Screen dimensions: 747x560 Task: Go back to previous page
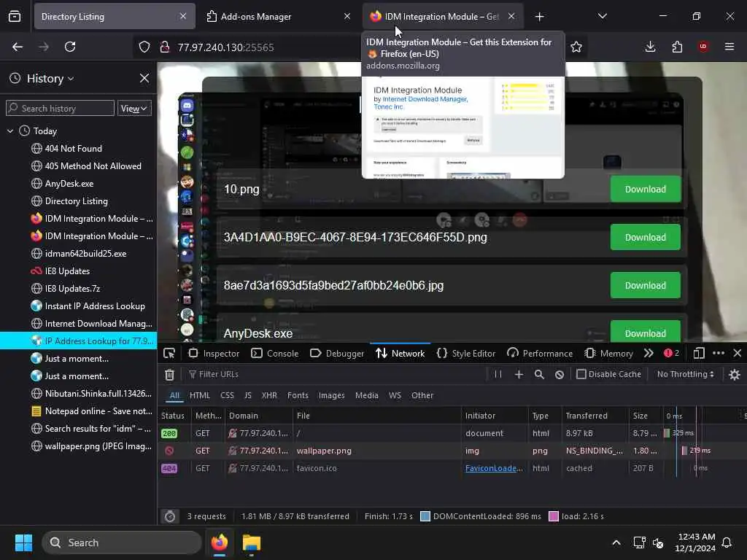tap(18, 47)
